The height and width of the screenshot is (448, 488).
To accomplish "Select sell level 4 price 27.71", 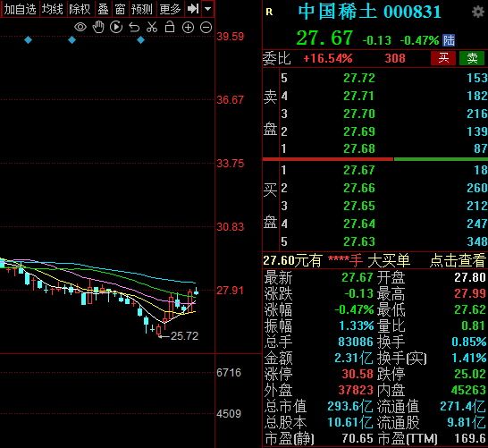I will 359,96.
